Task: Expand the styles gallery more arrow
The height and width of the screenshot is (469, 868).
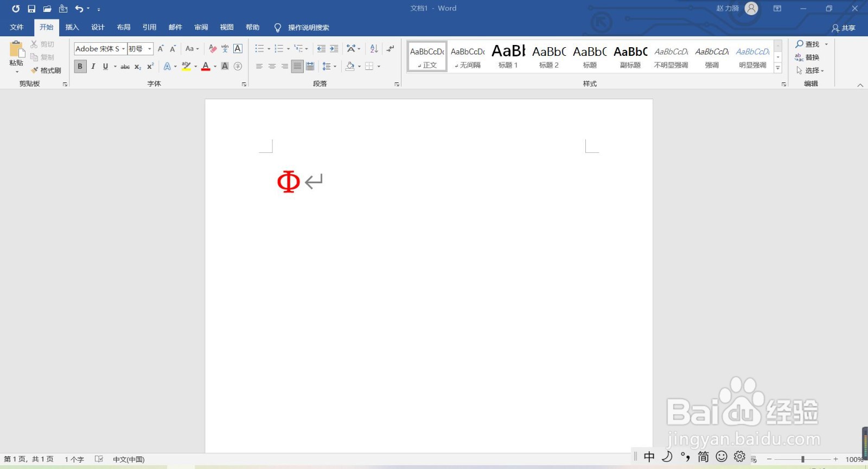Action: click(x=778, y=68)
